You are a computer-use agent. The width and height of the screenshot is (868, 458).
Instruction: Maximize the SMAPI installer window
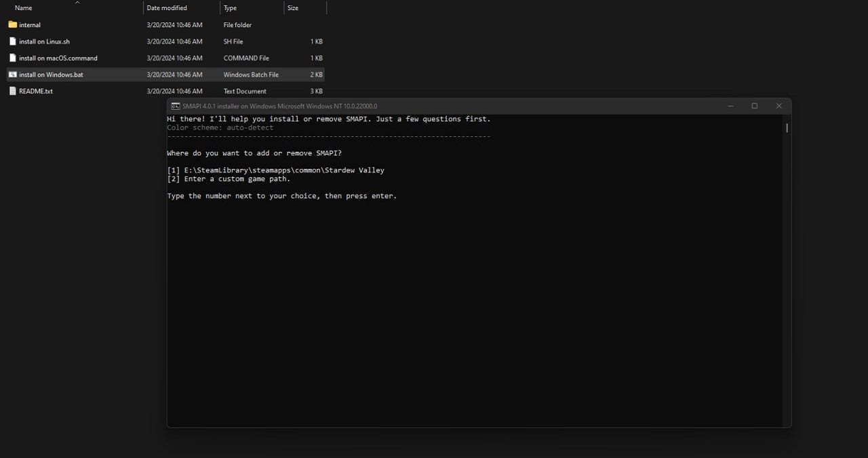(x=754, y=106)
